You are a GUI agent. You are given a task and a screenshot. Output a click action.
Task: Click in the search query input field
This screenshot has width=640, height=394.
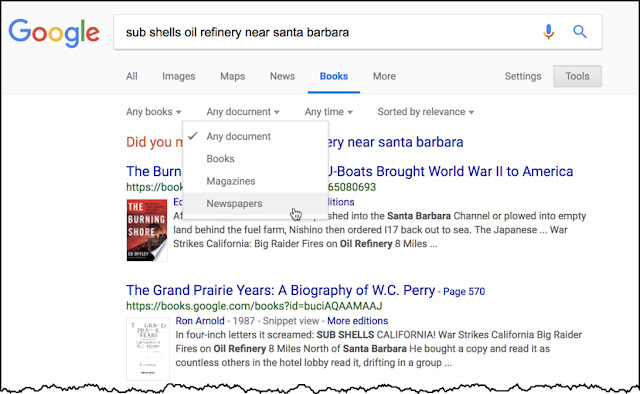[327, 32]
